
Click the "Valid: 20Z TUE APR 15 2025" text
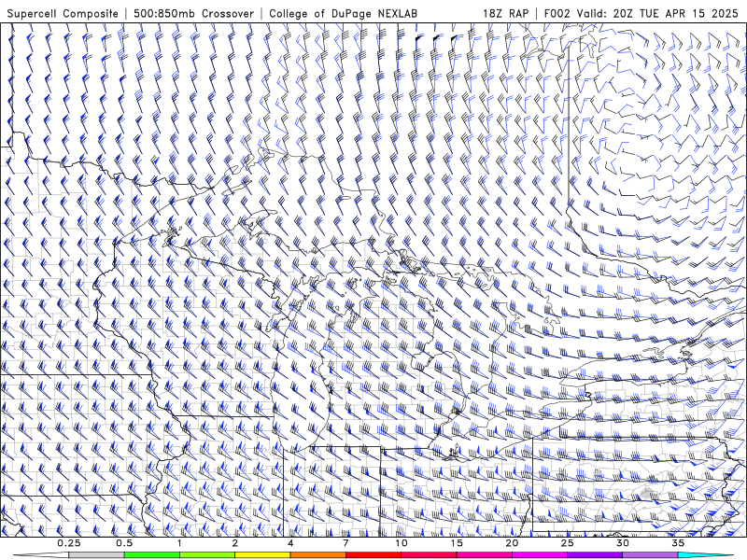[657, 13]
